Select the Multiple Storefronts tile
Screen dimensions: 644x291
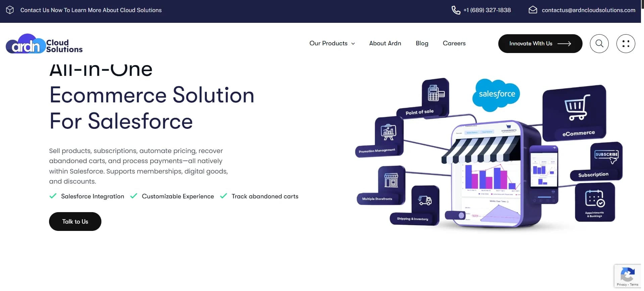[x=381, y=185]
